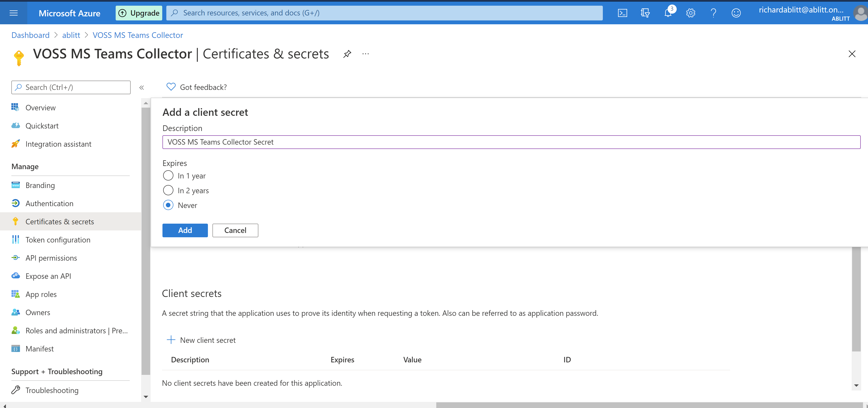Image resolution: width=868 pixels, height=408 pixels.
Task: Click the Got feedback heart icon
Action: pyautogui.click(x=171, y=87)
